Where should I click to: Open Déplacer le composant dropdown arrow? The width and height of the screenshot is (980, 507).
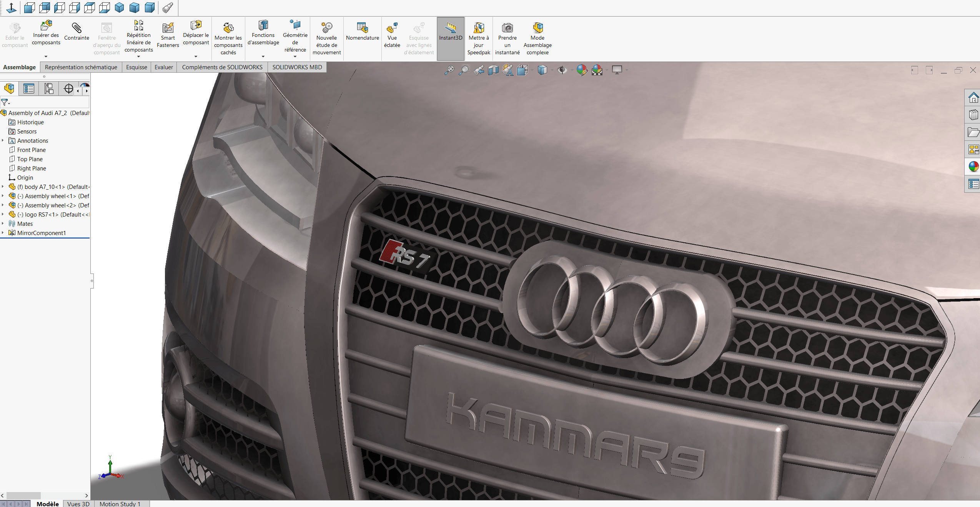pos(196,57)
